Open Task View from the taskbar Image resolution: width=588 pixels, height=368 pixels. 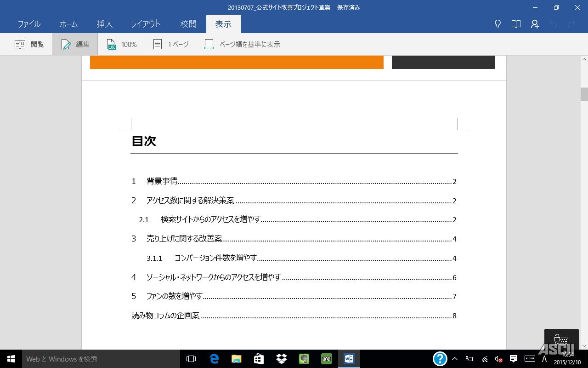click(x=191, y=359)
